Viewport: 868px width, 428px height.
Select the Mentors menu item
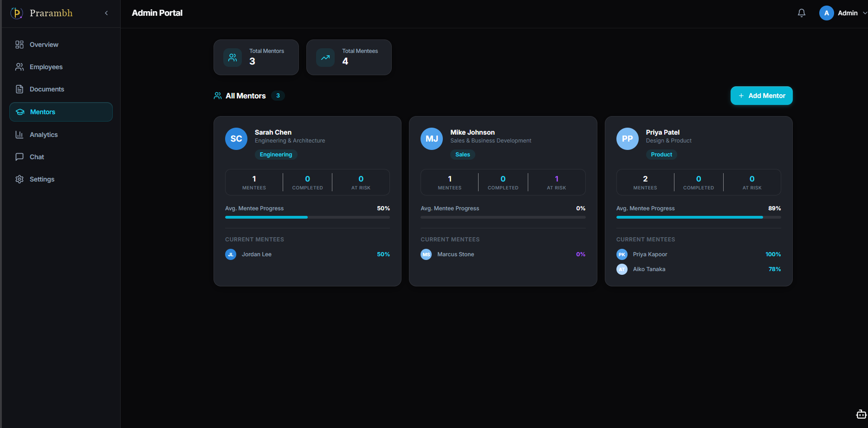[61, 112]
